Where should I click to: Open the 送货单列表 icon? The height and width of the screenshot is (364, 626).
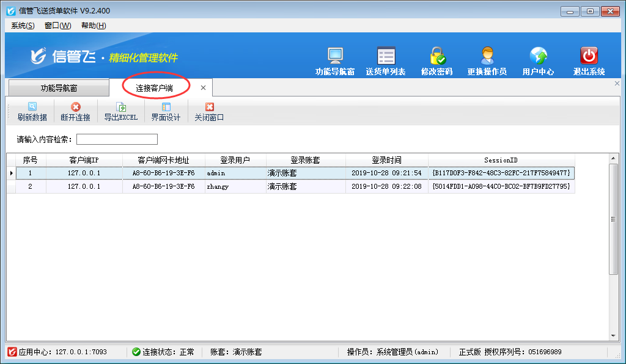tap(386, 57)
